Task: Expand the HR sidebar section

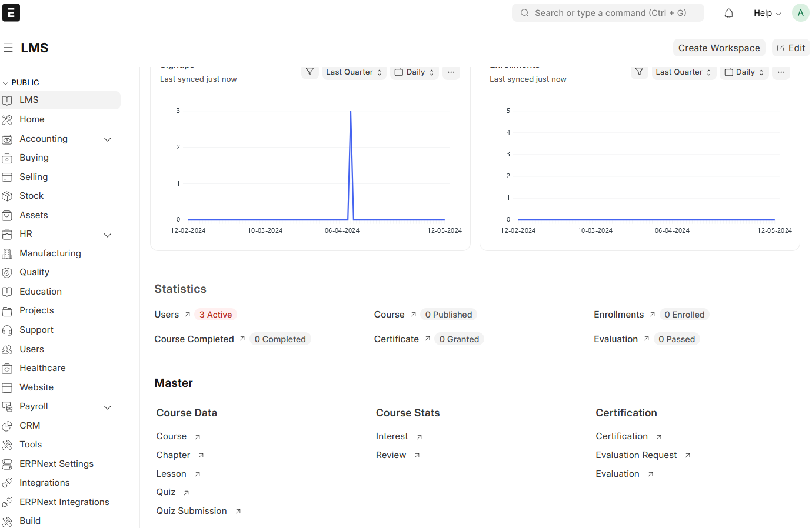Action: [108, 235]
